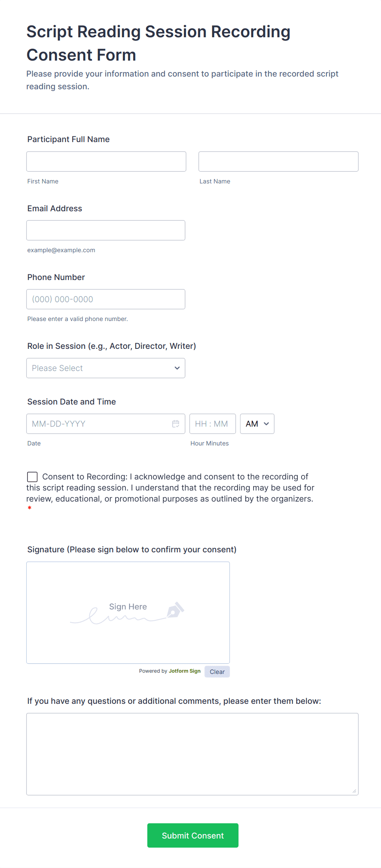Click the chevron on the Role dropdown
Screen dimensions: 381x868
pos(177,368)
